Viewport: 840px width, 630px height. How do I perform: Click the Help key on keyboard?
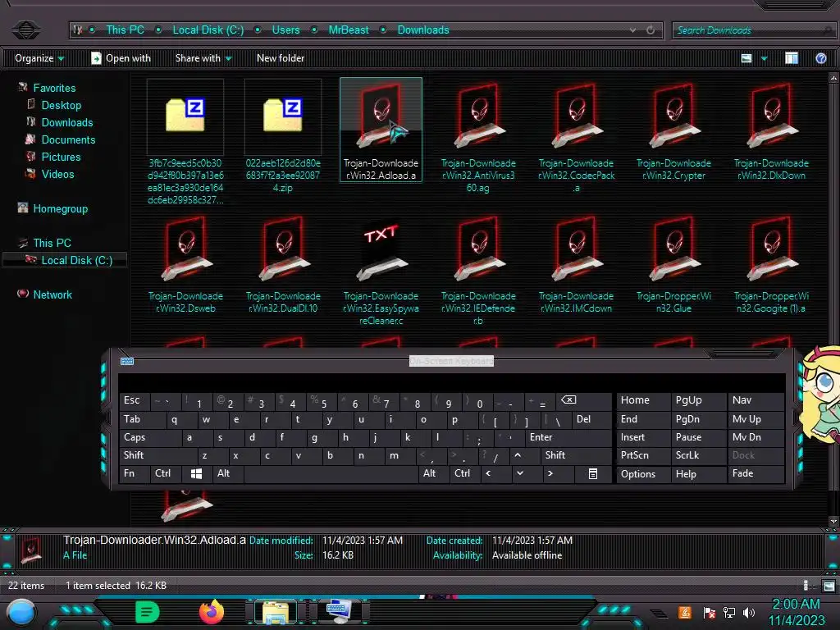[698, 473]
